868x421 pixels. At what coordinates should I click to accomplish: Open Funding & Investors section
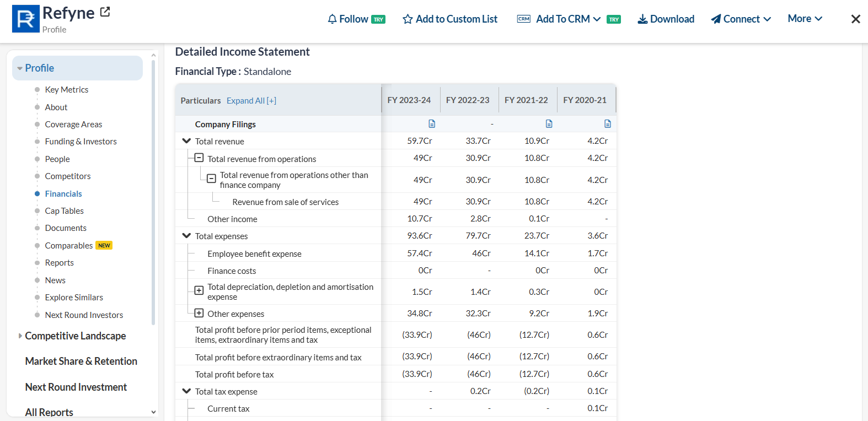click(x=81, y=142)
